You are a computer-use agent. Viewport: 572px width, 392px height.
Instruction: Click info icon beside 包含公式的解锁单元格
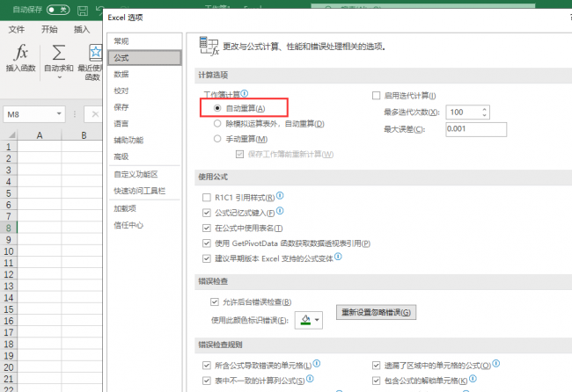(473, 379)
